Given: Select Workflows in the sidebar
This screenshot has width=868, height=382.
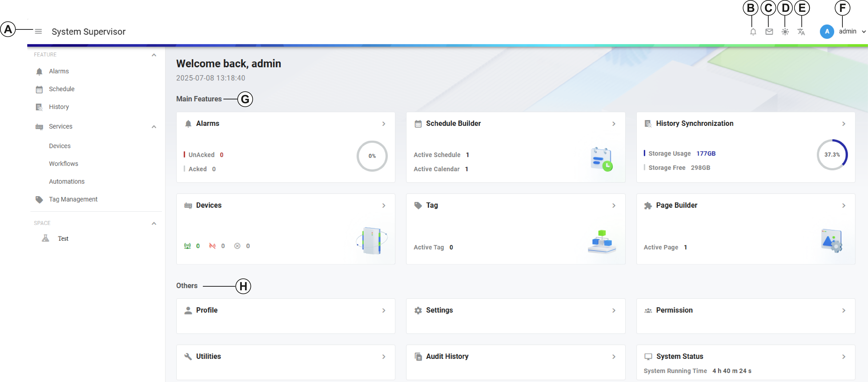Looking at the screenshot, I should pos(63,164).
